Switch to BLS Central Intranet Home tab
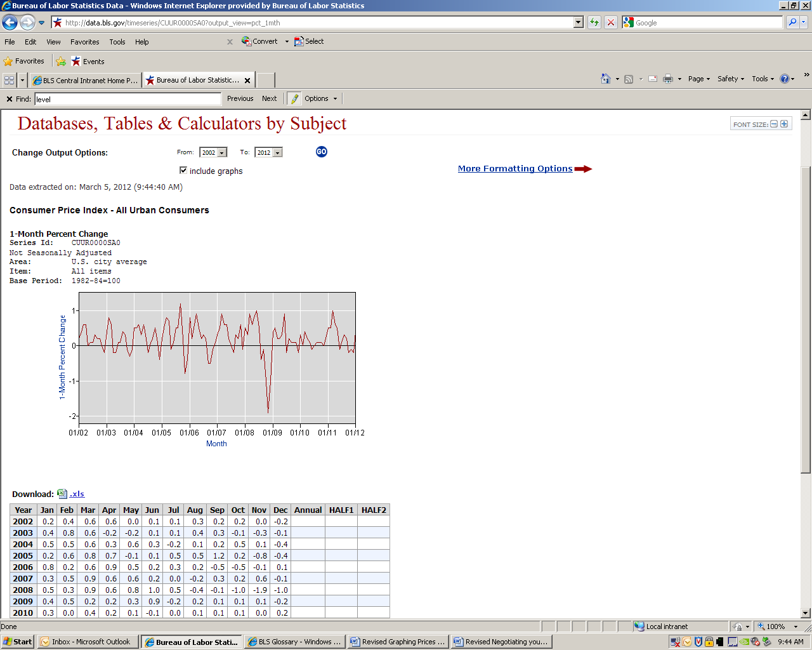This screenshot has height=650, width=812. click(85, 81)
